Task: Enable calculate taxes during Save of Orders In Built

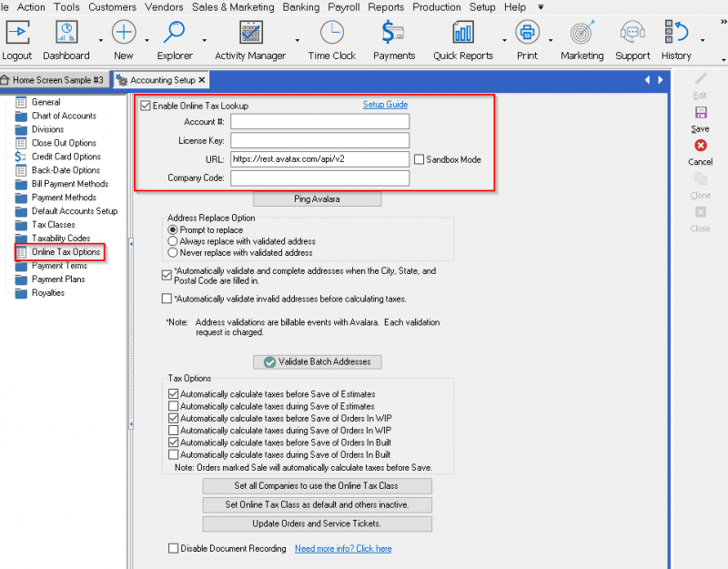Action: [x=173, y=454]
